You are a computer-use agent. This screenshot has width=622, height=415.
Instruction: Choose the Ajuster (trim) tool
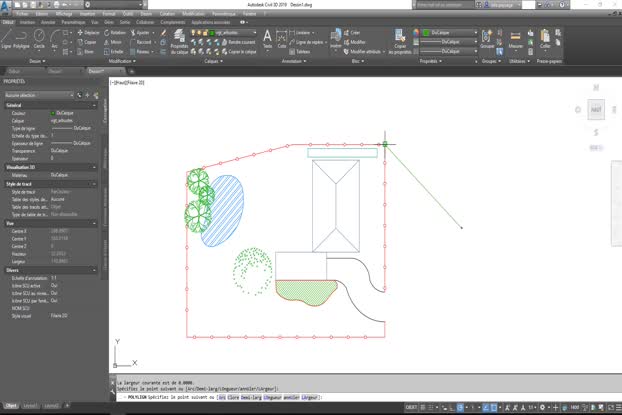coord(142,33)
